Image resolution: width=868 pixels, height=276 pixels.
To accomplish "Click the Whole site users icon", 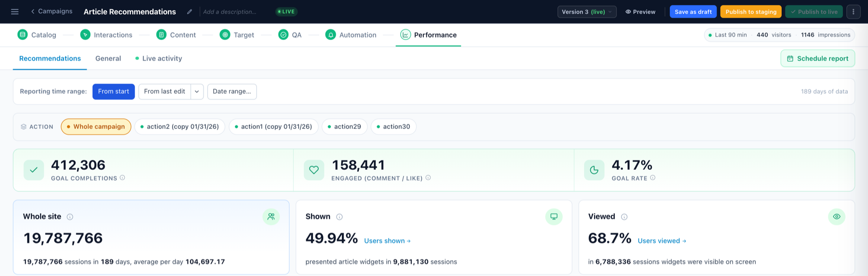I will tap(271, 217).
